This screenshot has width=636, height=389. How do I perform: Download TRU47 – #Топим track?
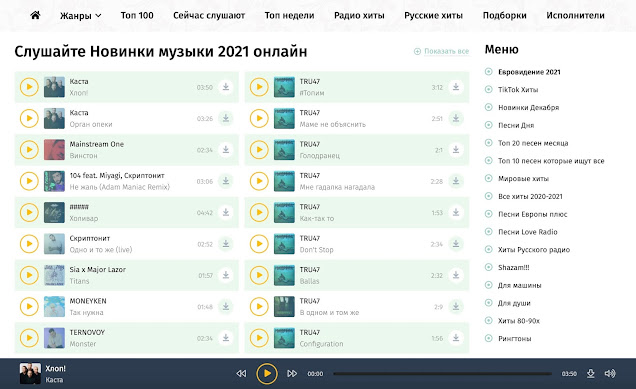pyautogui.click(x=456, y=87)
